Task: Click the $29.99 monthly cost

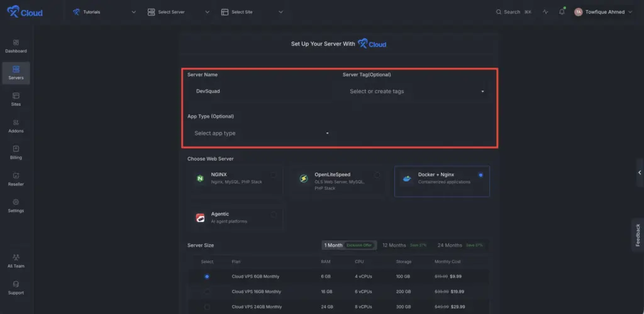Action: pos(458,306)
